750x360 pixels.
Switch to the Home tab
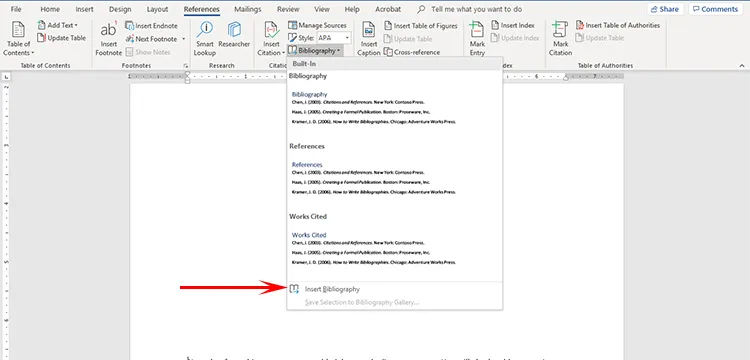coord(50,9)
